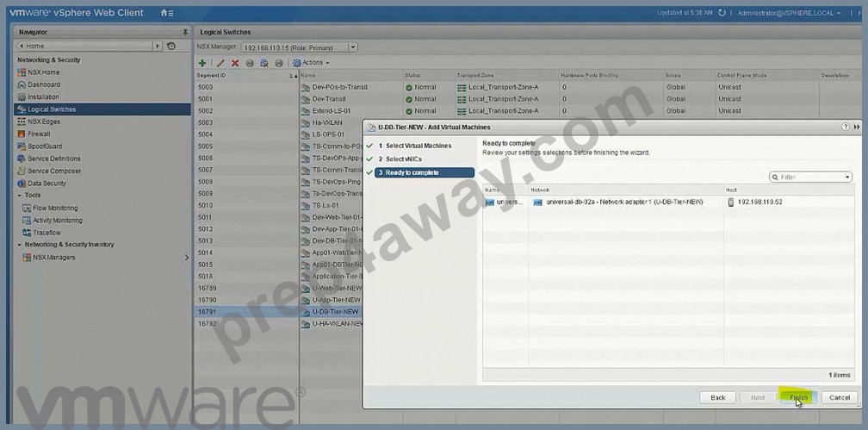This screenshot has height=430, width=868.
Task: Open SpoofGuard in the Navigator
Action: tap(43, 146)
